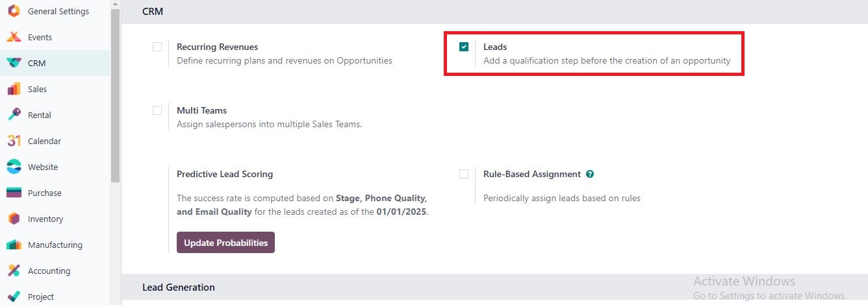The height and width of the screenshot is (305, 868).
Task: Click the sidebar vertical scrollbar
Action: pos(116,97)
